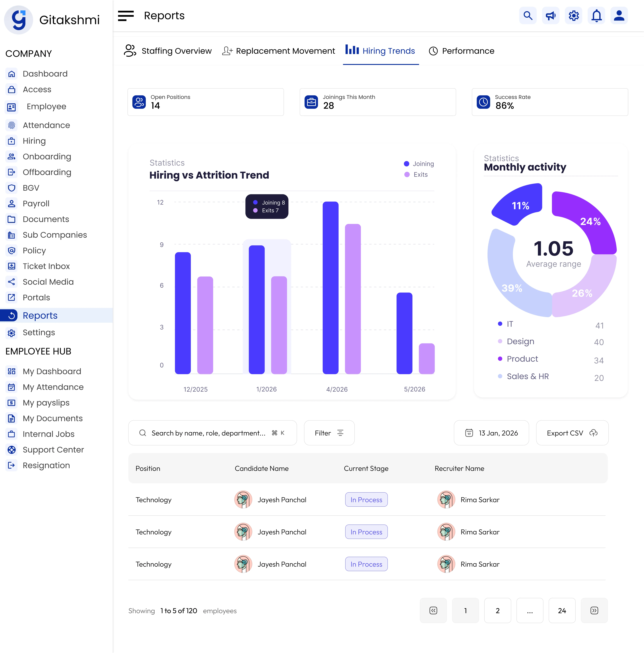Click the Joinings This Month briefcase icon
644x653 pixels.
tap(311, 102)
